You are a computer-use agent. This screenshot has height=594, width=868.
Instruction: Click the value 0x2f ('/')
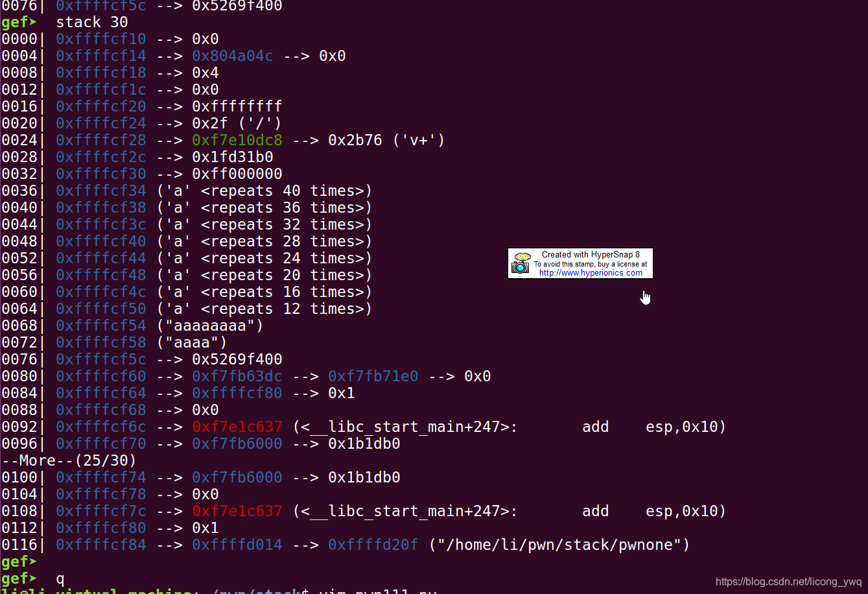tap(237, 123)
